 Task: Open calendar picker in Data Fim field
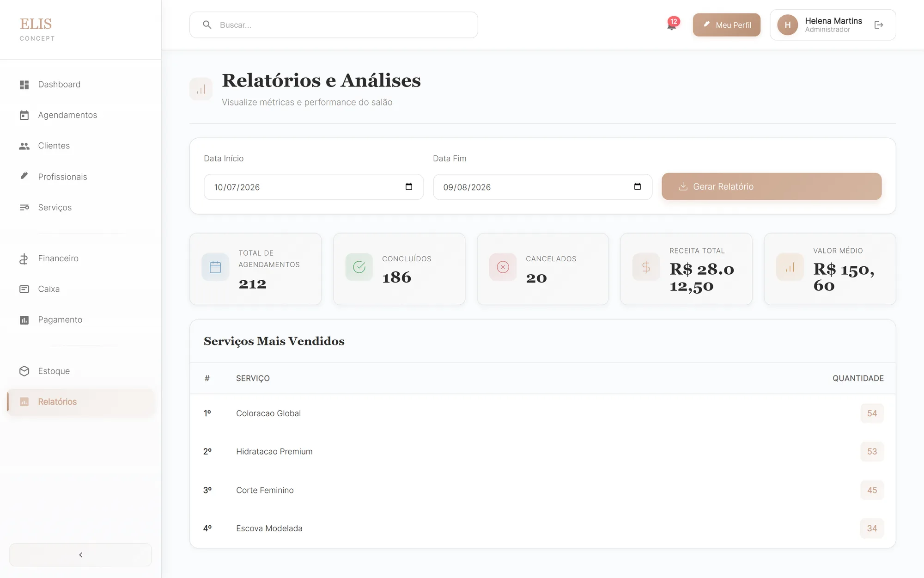coord(638,187)
